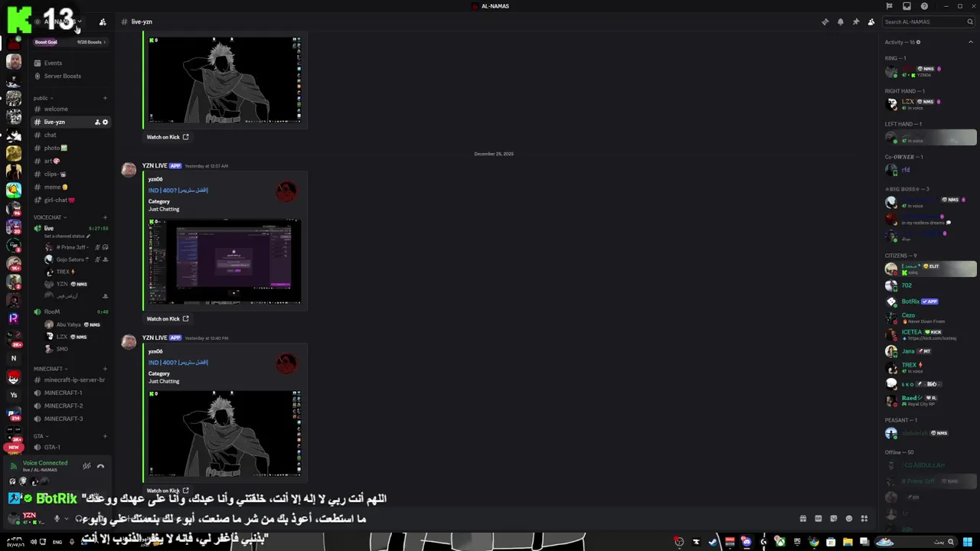Open stream preview thumbnail of 12:40 PM post
The width and height of the screenshot is (980, 551).
click(224, 433)
